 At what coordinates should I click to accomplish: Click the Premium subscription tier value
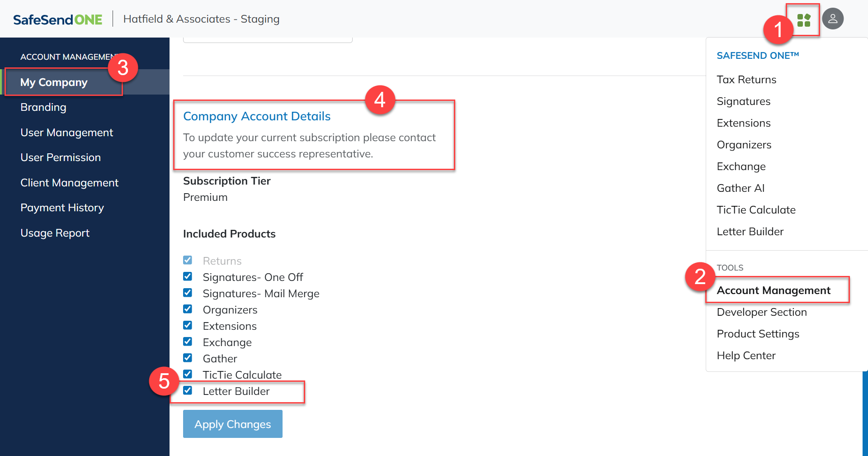205,197
